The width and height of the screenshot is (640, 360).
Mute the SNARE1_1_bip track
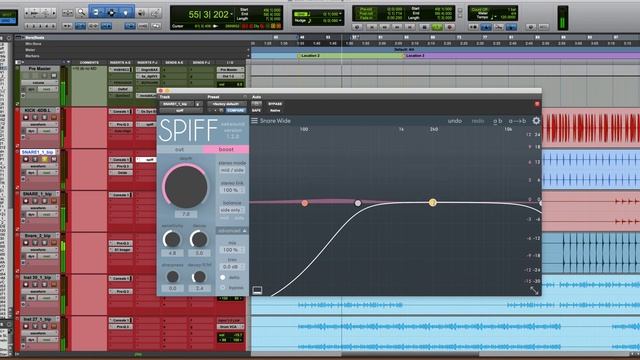click(x=53, y=159)
